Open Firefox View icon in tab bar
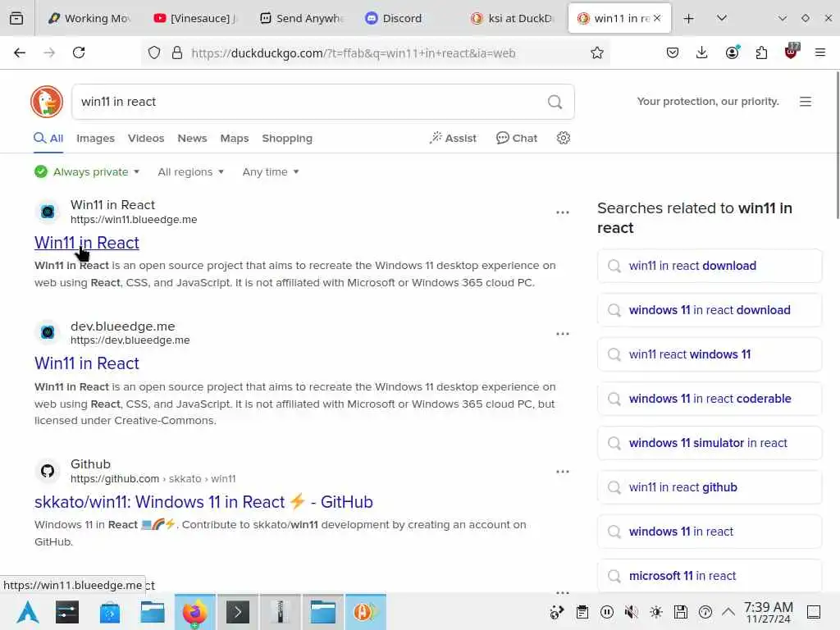Viewport: 840px width, 630px height. point(16,18)
